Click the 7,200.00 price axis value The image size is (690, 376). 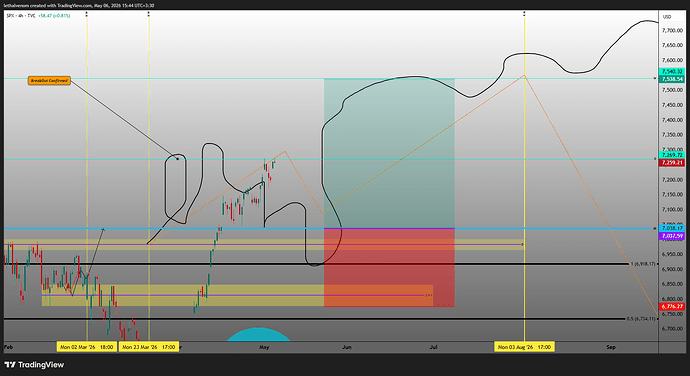pyautogui.click(x=672, y=180)
